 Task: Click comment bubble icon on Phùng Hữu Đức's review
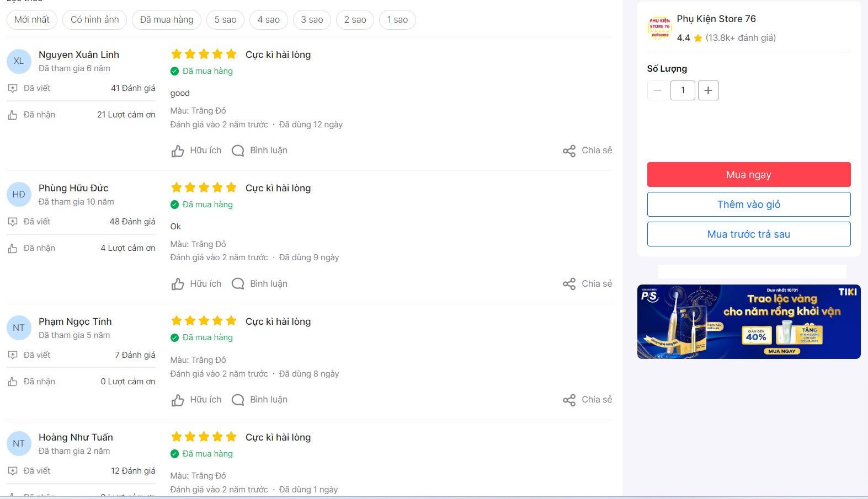point(238,284)
